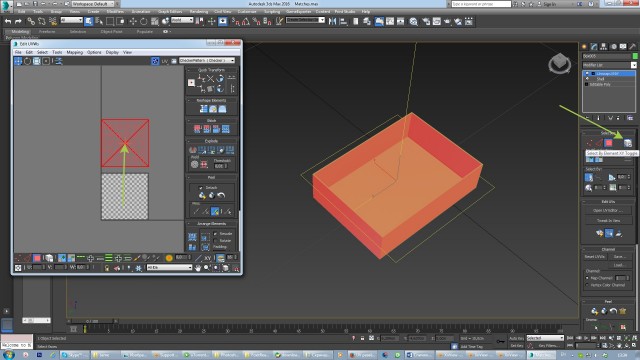Activate the Select Object tool
Viewport: 640px width, 360px height.
pyautogui.click(x=89, y=21)
